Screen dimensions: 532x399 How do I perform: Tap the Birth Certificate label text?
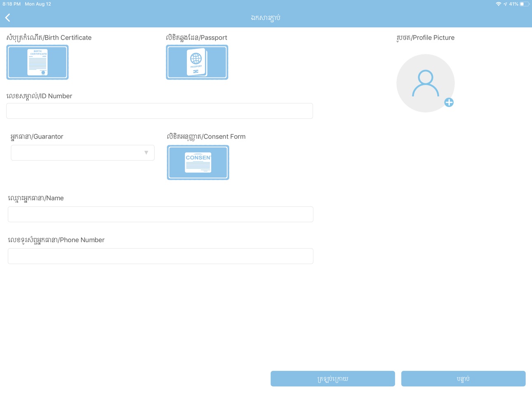(49, 38)
